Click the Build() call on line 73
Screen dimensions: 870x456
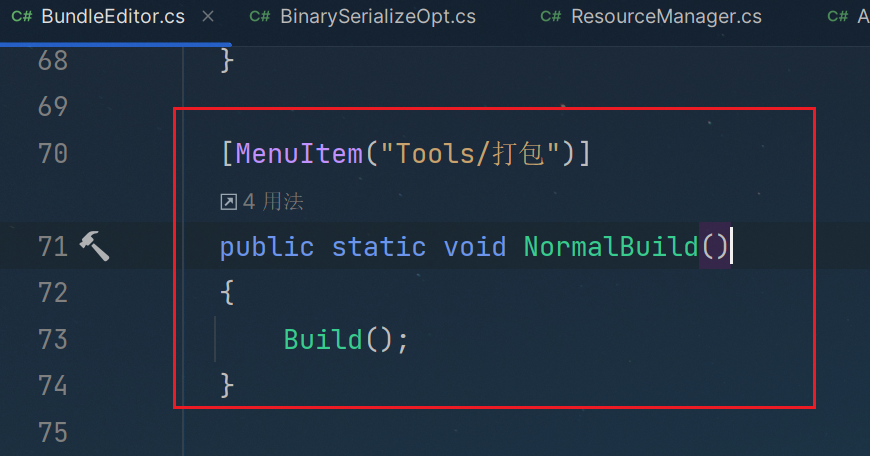click(346, 340)
